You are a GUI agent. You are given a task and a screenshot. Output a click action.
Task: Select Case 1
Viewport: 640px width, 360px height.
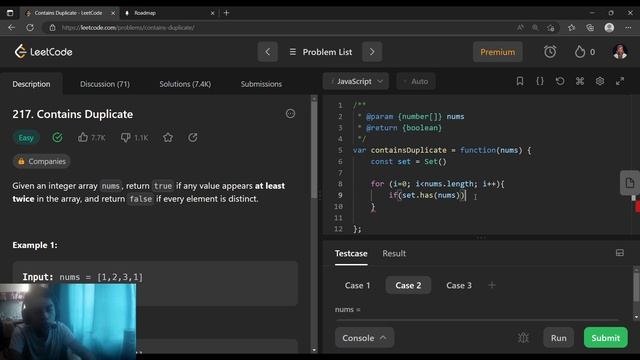click(357, 285)
